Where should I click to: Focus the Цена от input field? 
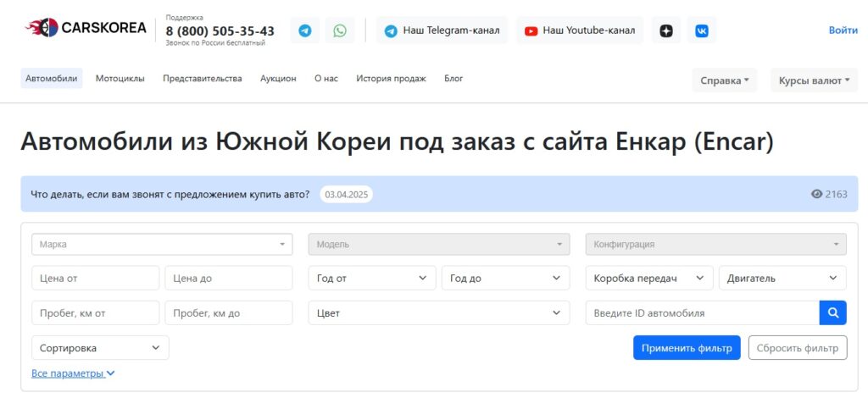pos(95,278)
